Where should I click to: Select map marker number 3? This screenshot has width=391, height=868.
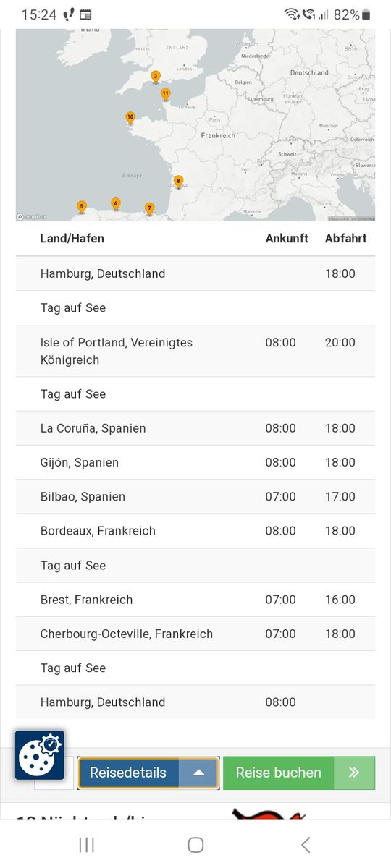tap(156, 76)
